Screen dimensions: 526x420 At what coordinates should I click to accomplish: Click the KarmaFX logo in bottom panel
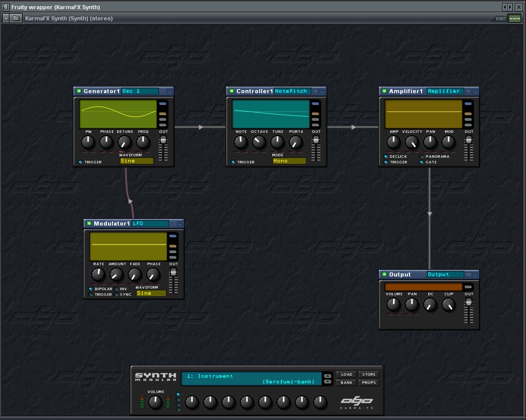(x=356, y=402)
